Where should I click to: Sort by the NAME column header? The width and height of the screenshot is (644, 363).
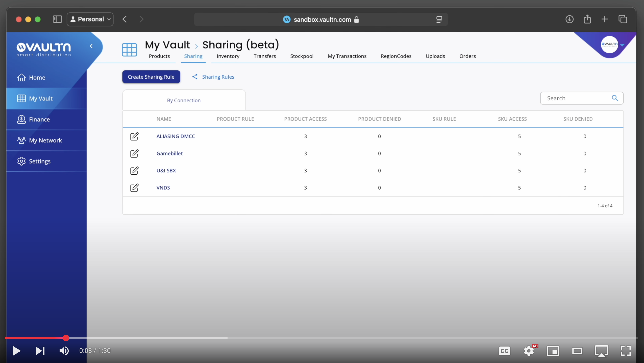[x=164, y=119]
